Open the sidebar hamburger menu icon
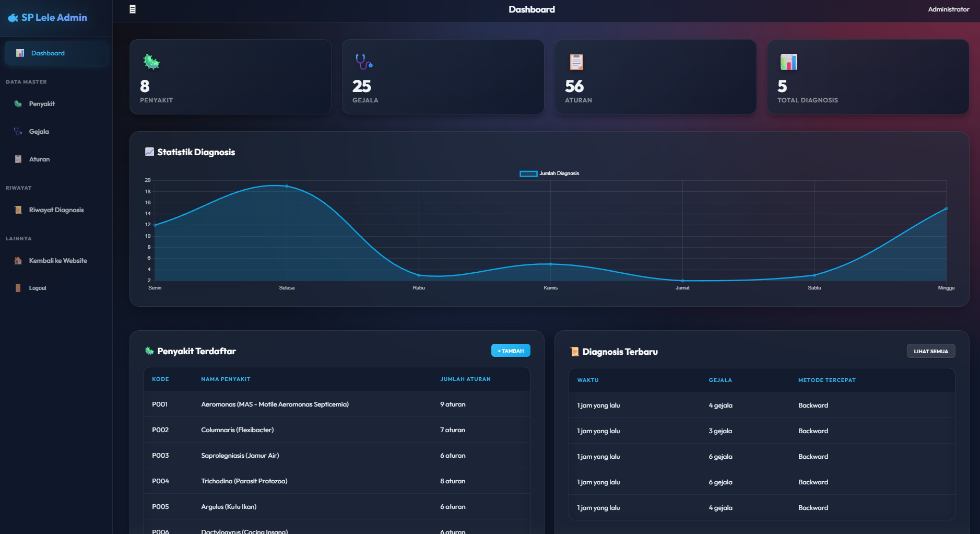Screen dimensions: 980x534 tap(132, 9)
